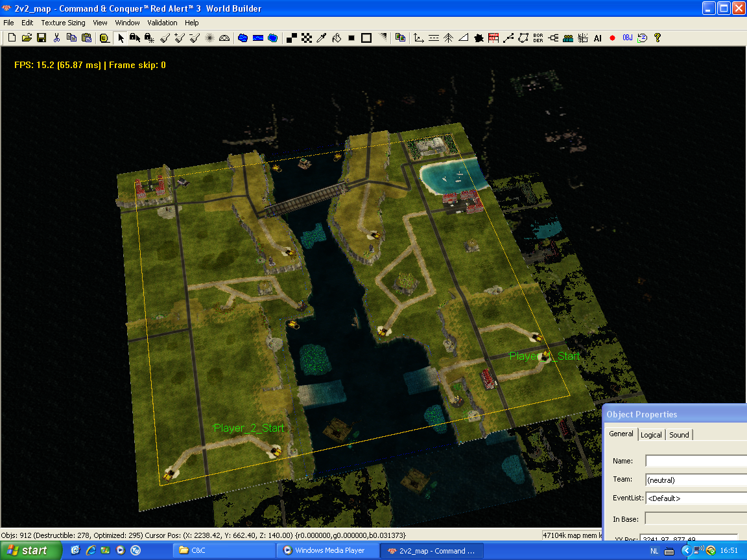Select the 2v2_map taskbar button
The image size is (747, 560).
pos(432,550)
